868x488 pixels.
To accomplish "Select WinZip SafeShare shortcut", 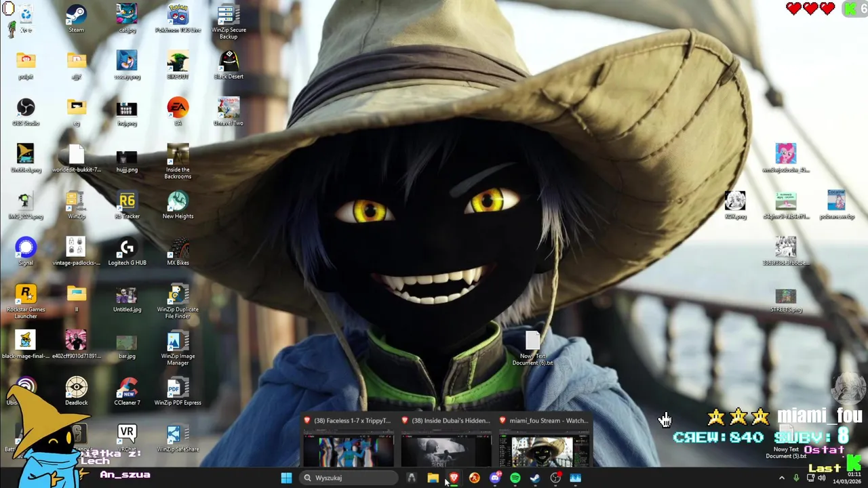I will [x=178, y=438].
